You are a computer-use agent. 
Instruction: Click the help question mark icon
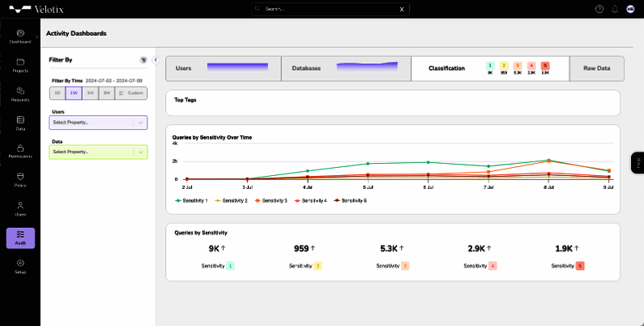point(599,9)
